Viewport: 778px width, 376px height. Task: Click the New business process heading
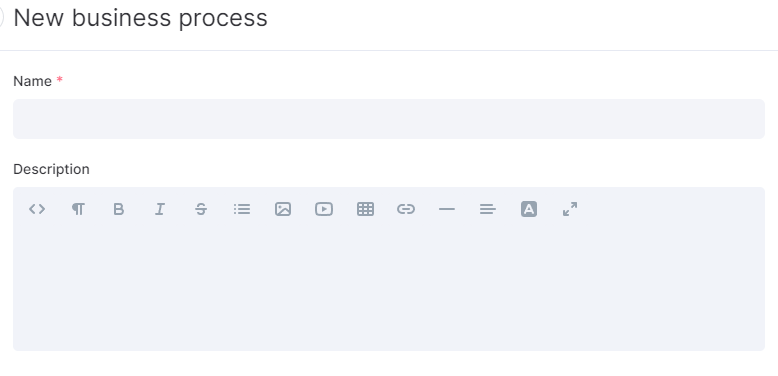click(x=140, y=18)
